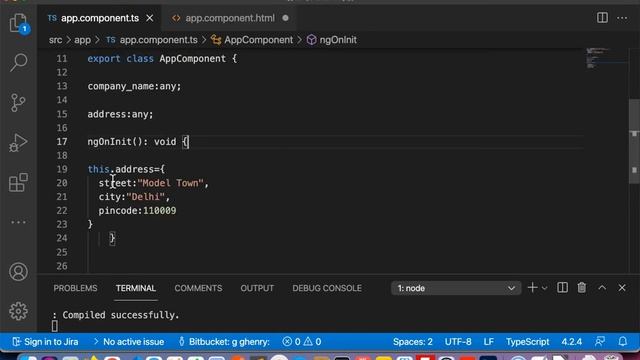The width and height of the screenshot is (640, 360).
Task: Click 'export class AppComponent' line
Action: click(162, 59)
